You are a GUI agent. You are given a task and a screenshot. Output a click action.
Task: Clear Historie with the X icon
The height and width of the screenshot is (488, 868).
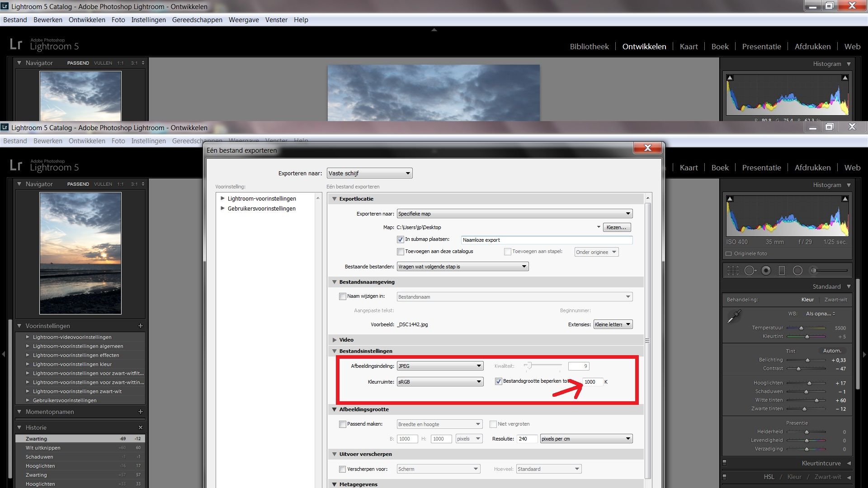pos(141,427)
